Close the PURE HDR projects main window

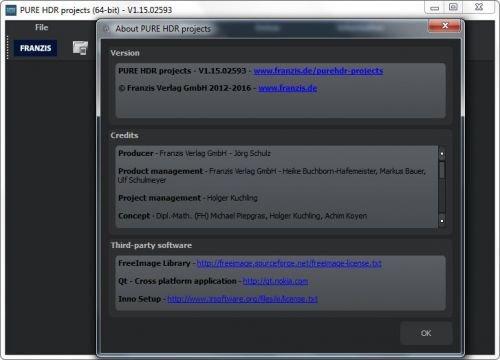479,7
